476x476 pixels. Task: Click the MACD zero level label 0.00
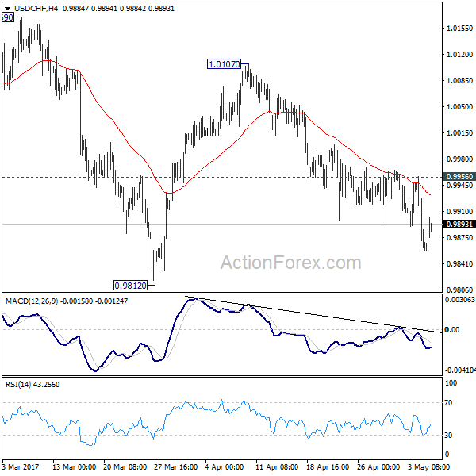[451, 330]
